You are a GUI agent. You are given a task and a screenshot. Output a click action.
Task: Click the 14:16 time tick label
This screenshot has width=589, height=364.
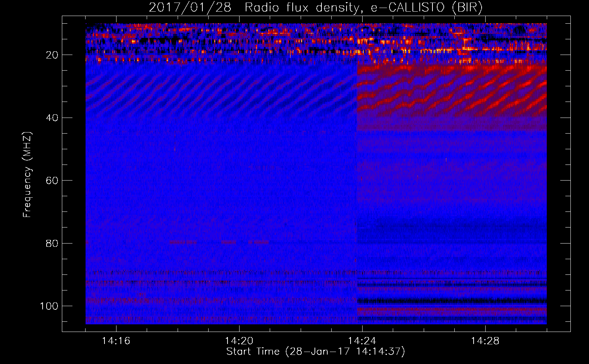(x=116, y=341)
